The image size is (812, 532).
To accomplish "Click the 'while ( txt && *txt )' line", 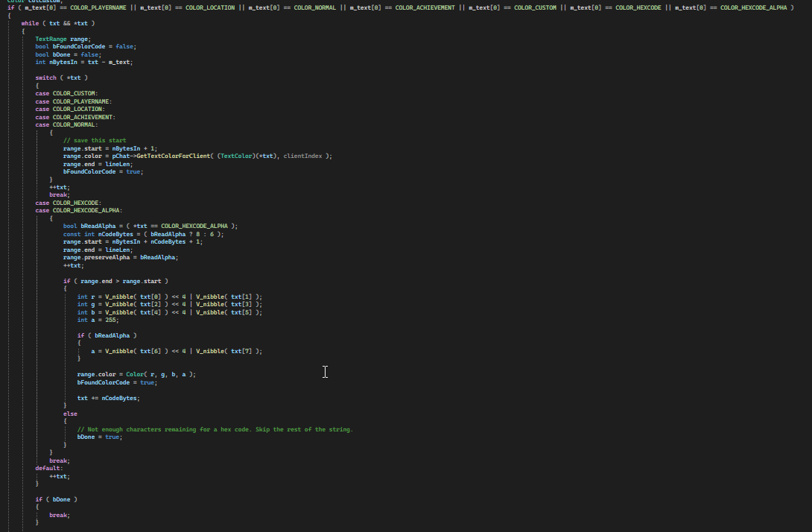I will (58, 23).
